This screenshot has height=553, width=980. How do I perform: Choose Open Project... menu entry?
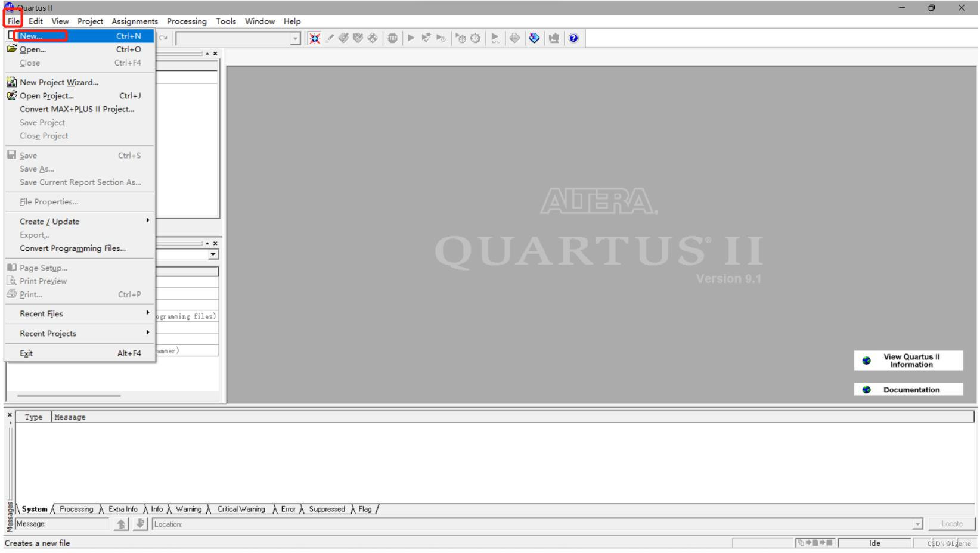[79, 95]
